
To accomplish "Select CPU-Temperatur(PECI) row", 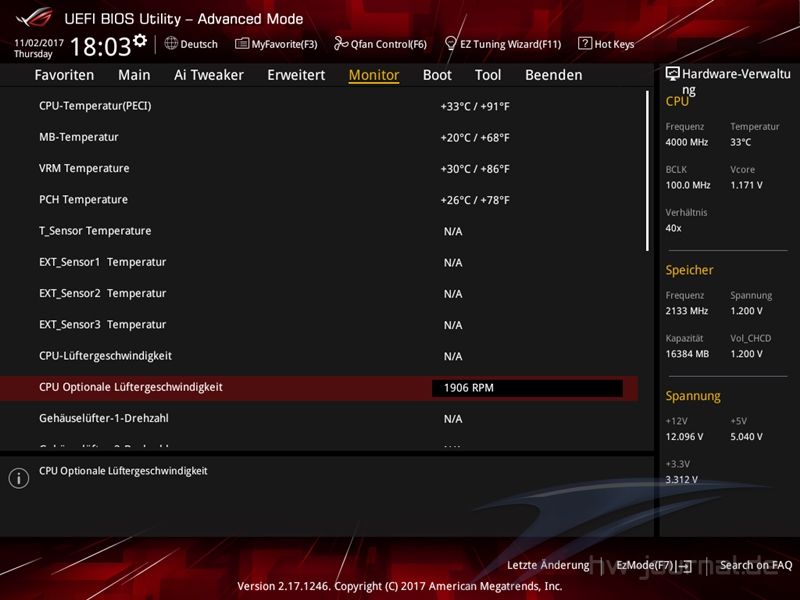I will click(x=319, y=106).
